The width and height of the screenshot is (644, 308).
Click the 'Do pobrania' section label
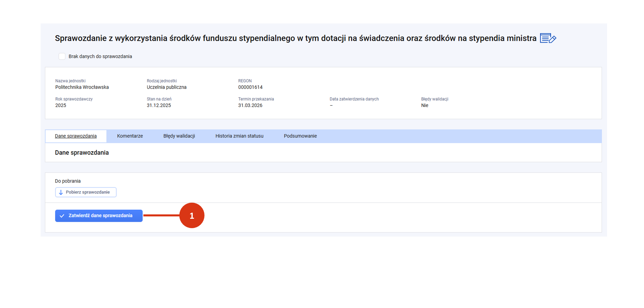(x=68, y=181)
